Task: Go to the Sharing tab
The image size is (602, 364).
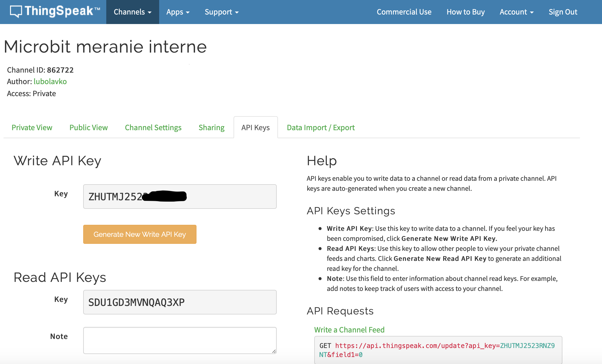Action: tap(211, 128)
